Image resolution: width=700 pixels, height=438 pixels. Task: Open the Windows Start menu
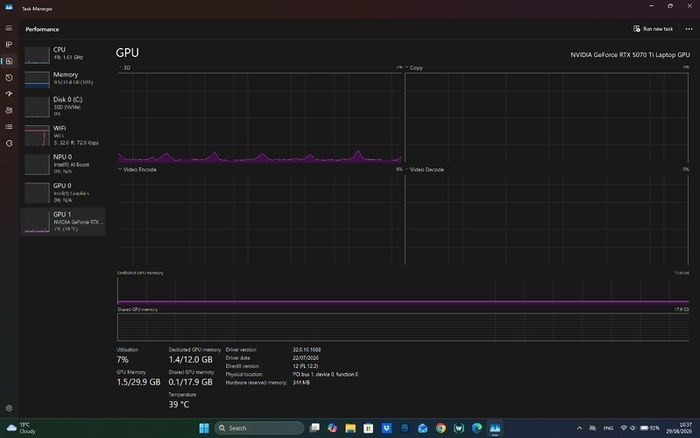(x=204, y=428)
